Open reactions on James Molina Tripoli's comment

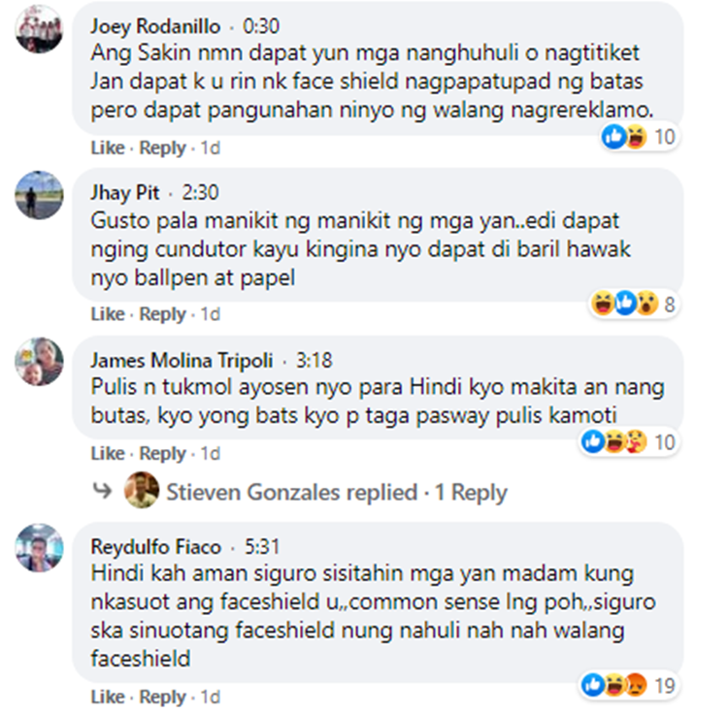pos(628,441)
